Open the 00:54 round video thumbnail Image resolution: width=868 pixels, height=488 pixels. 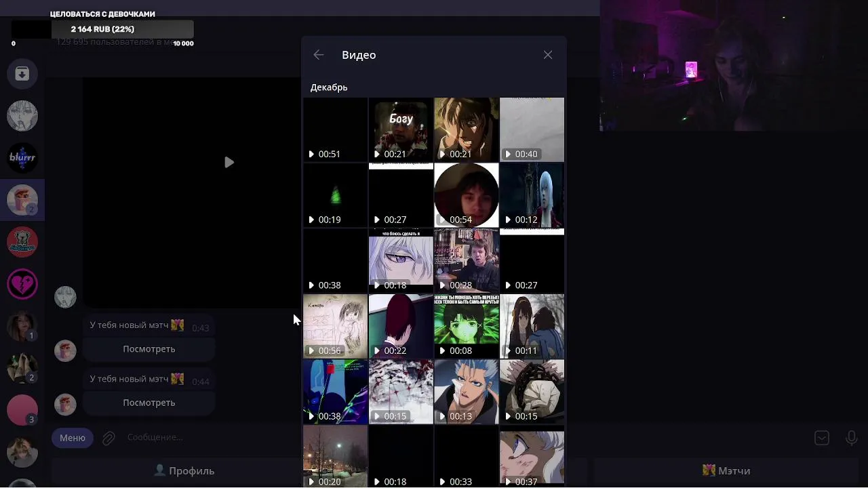click(x=467, y=195)
